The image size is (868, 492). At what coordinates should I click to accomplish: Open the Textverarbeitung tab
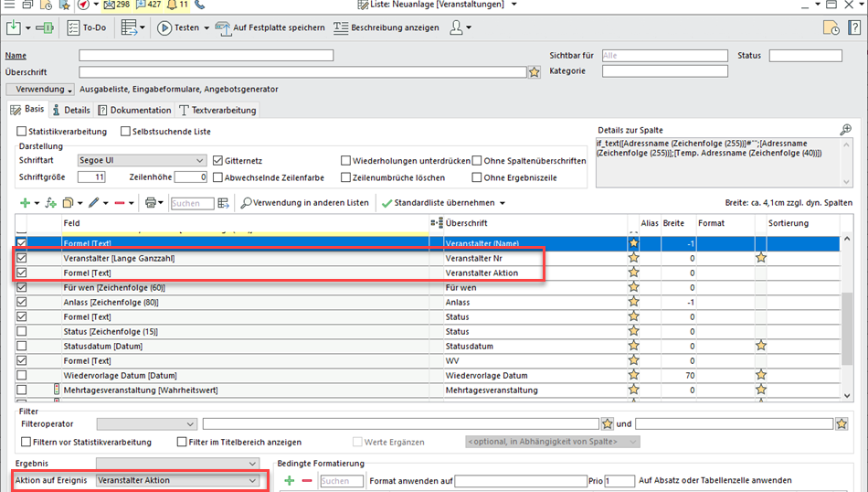click(x=218, y=110)
